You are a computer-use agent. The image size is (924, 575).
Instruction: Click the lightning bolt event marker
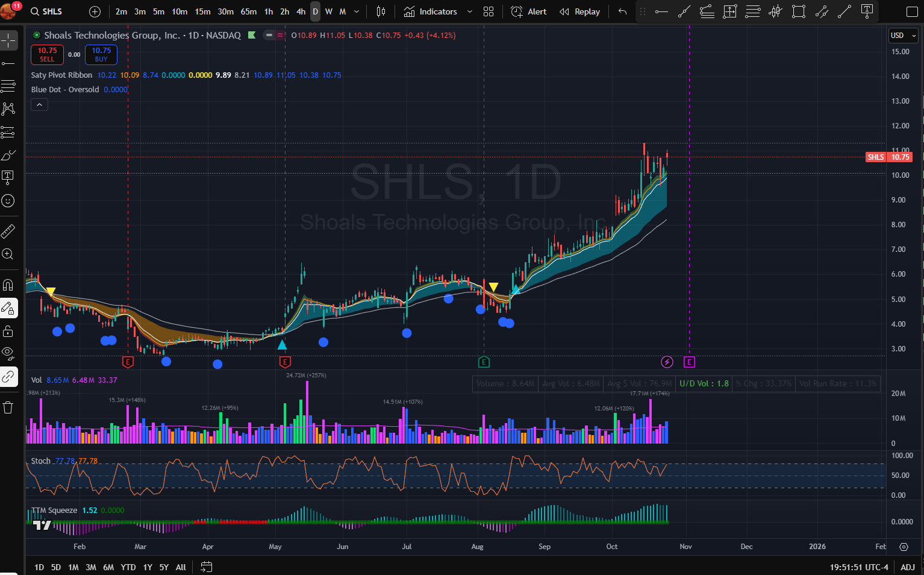(667, 362)
